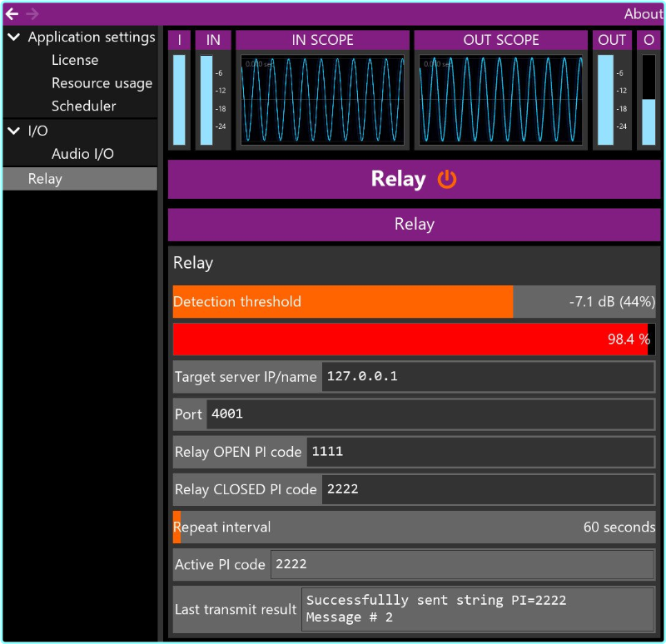Click the Repeat interval slider
Screen dimensions: 666x644
click(414, 527)
